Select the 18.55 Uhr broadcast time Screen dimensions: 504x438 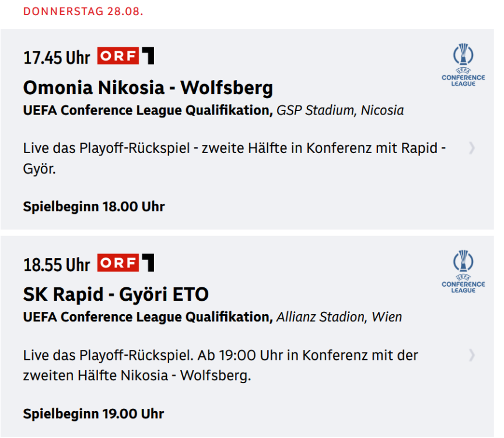point(57,265)
